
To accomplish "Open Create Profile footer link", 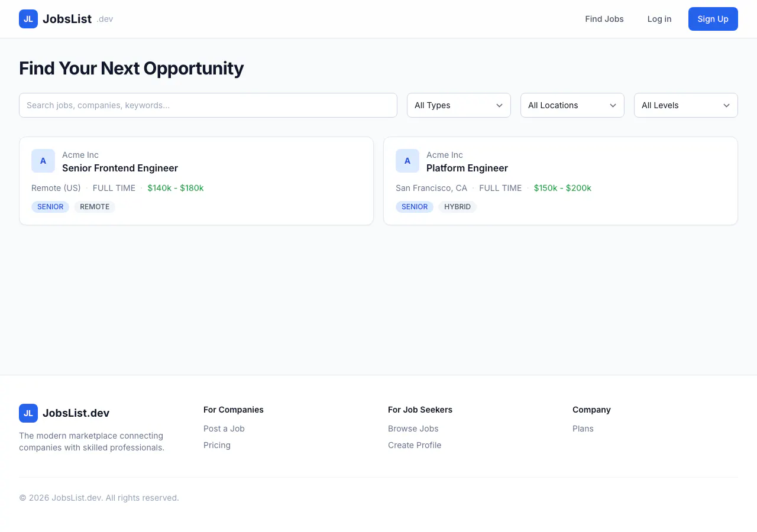I will pyautogui.click(x=415, y=445).
